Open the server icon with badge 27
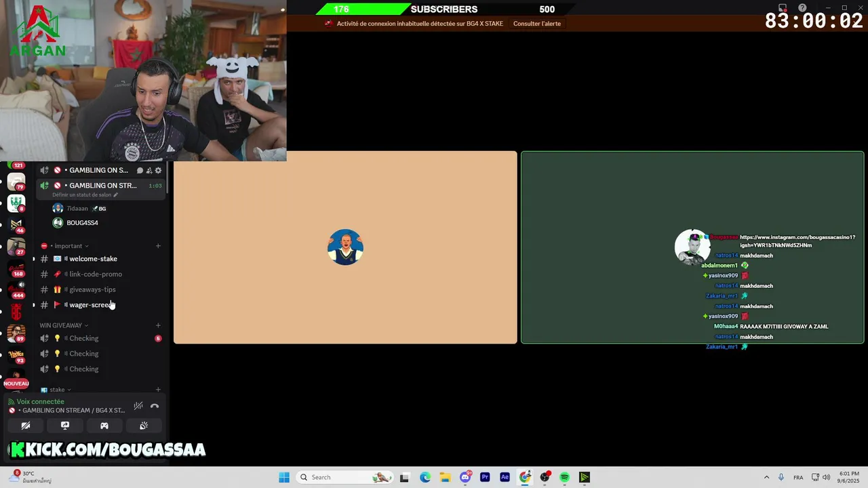Screen dimensions: 868x488 [x=16, y=246]
